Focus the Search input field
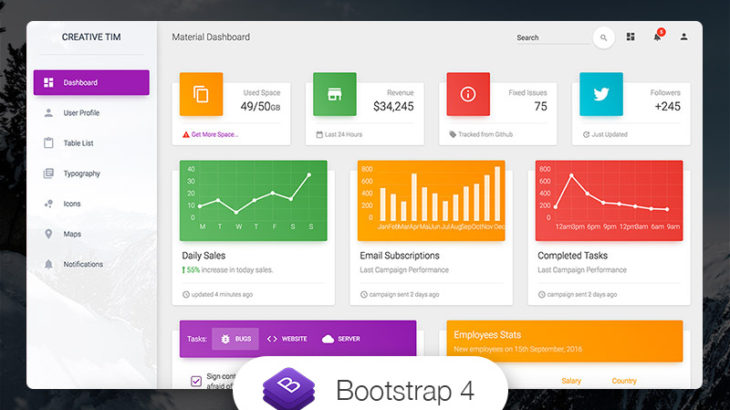Screen dimensions: 730x410 tap(550, 38)
